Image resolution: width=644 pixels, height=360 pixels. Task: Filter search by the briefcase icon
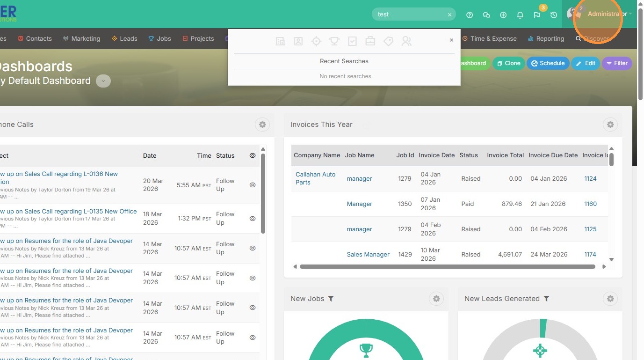[x=370, y=41]
